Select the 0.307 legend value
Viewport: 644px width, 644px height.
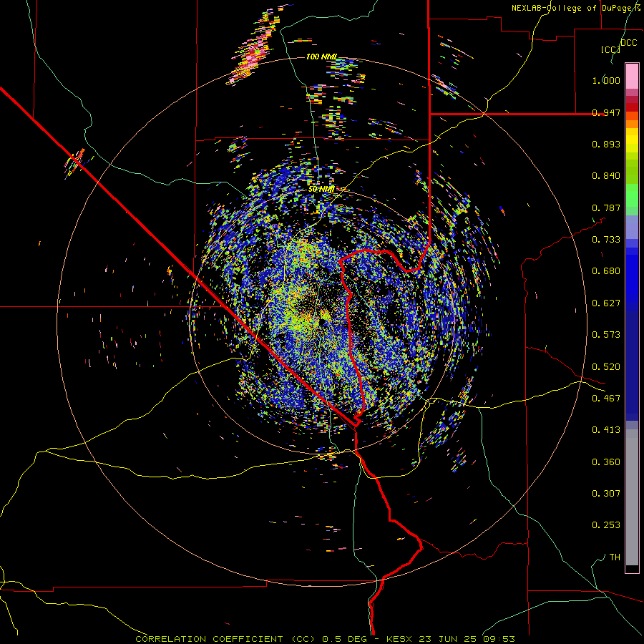click(606, 494)
